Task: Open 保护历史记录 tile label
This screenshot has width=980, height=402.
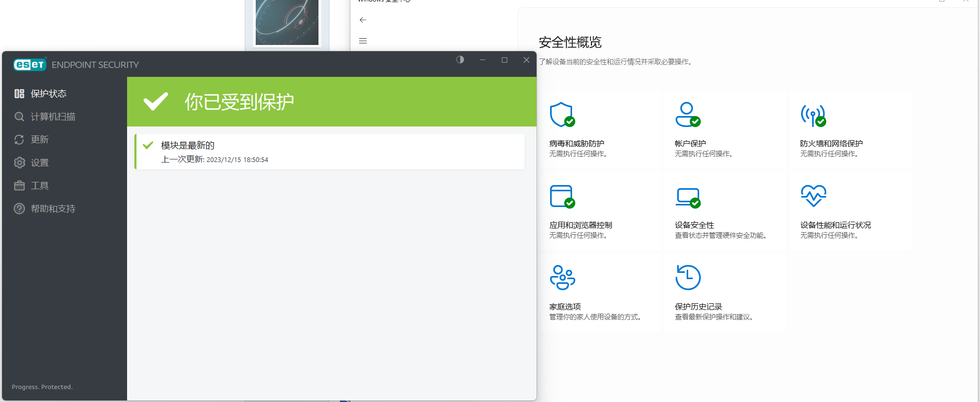Action: point(698,306)
